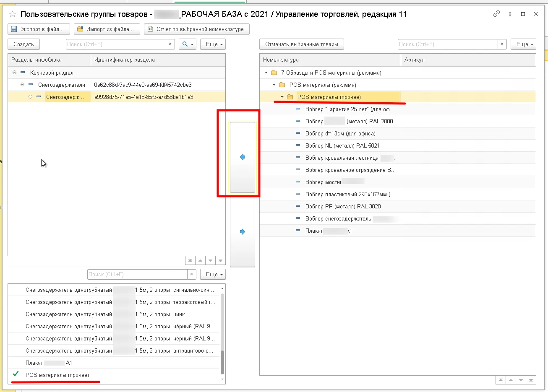The width and height of the screenshot is (548, 392).
Task: Jump to last row in nomenclature list
Action: point(531,380)
